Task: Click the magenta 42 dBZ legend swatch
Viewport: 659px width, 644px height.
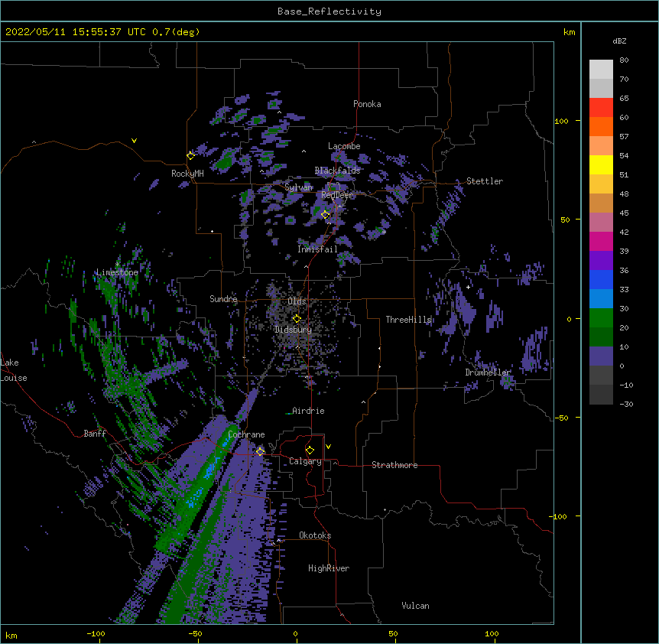Action: coord(601,241)
